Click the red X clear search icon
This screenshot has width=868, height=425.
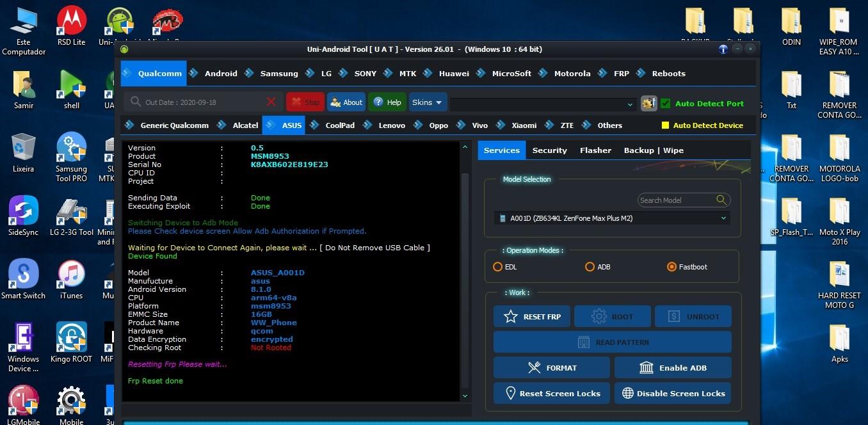271,102
